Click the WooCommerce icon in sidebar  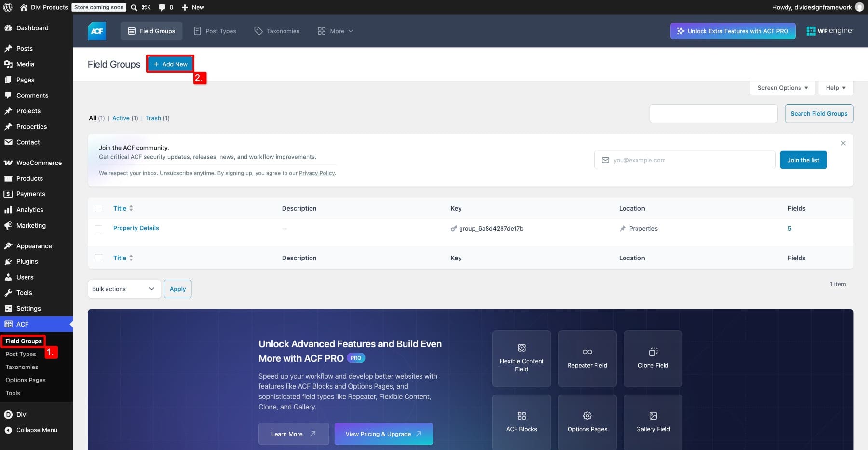click(x=8, y=163)
